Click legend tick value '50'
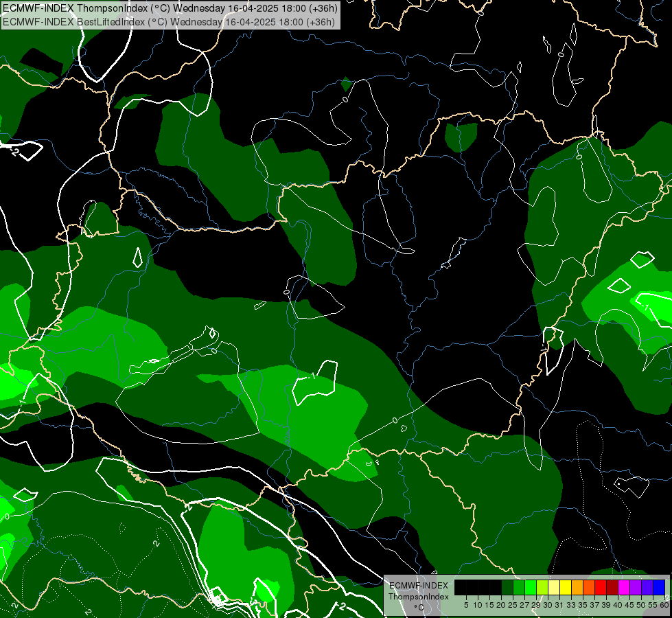The height and width of the screenshot is (618, 672). coord(641,605)
